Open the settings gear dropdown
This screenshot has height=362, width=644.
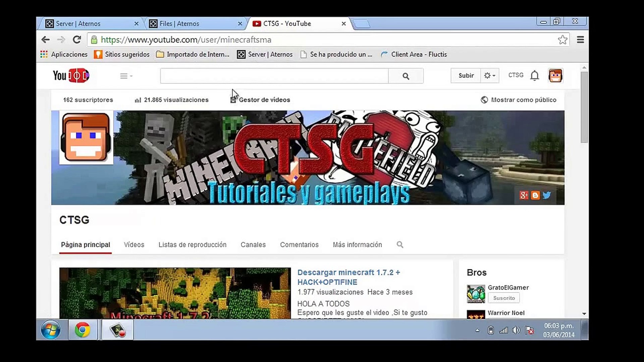click(489, 76)
